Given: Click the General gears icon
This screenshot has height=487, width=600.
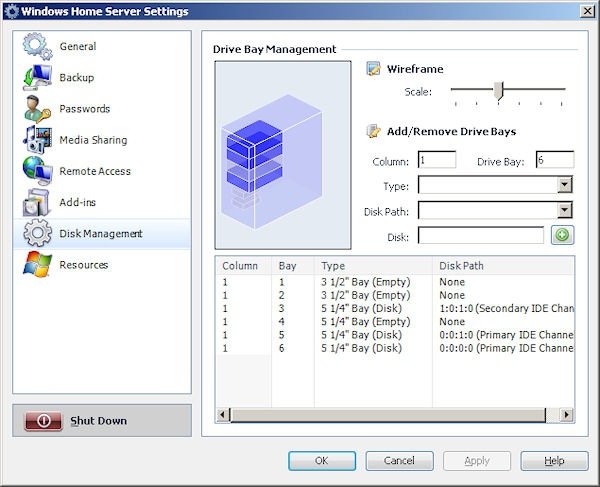Looking at the screenshot, I should pyautogui.click(x=37, y=46).
